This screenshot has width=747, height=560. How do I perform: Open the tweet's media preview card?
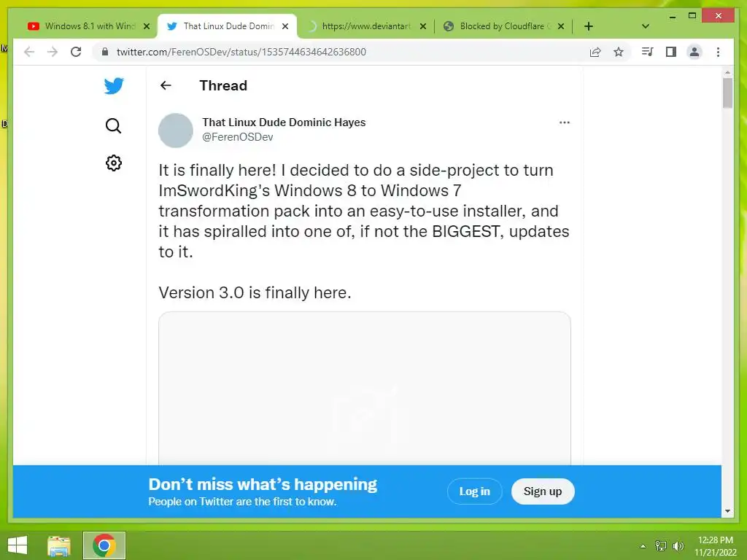(365, 388)
